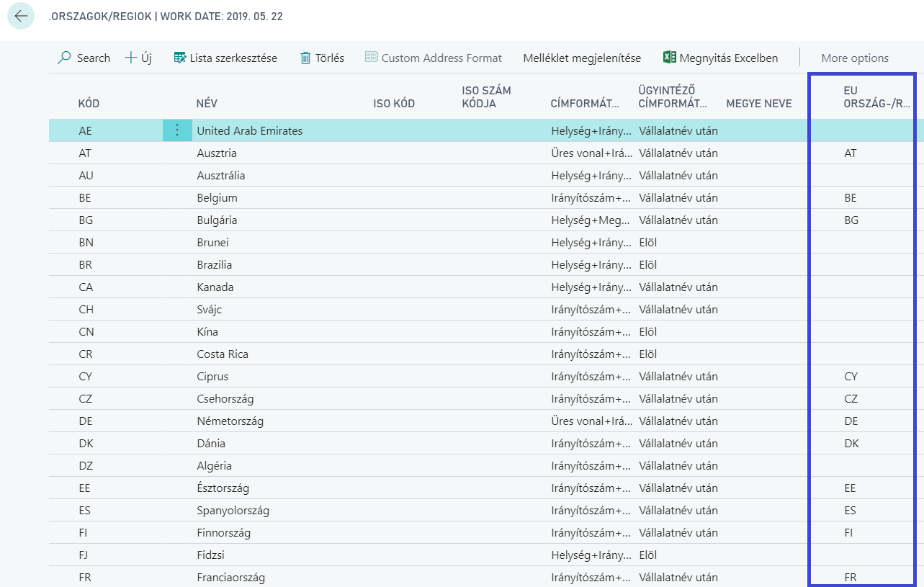The height and width of the screenshot is (587, 924).
Task: Click the EU code cell AT in Ausztria row
Action: point(851,153)
